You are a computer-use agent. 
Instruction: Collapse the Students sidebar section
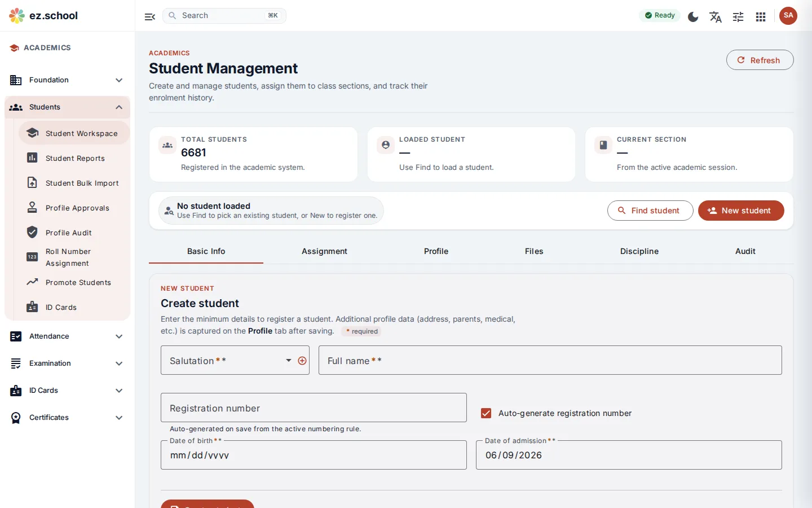pyautogui.click(x=68, y=107)
